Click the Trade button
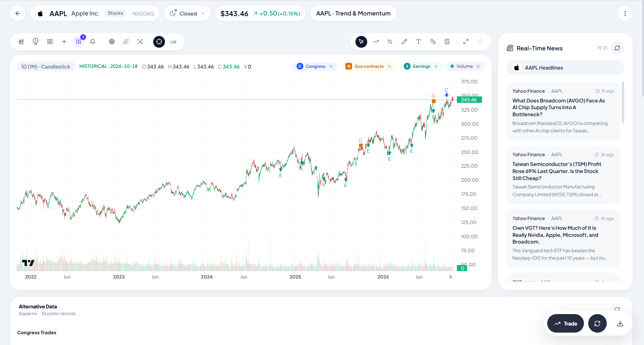 pyautogui.click(x=565, y=324)
